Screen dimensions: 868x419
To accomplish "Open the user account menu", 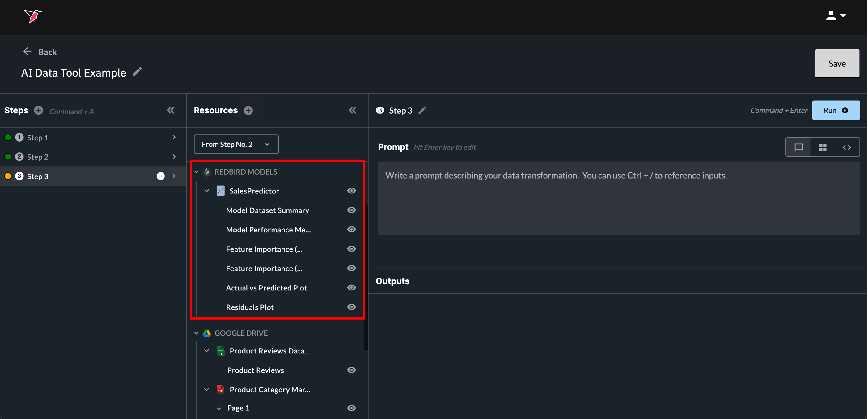I will [x=835, y=16].
